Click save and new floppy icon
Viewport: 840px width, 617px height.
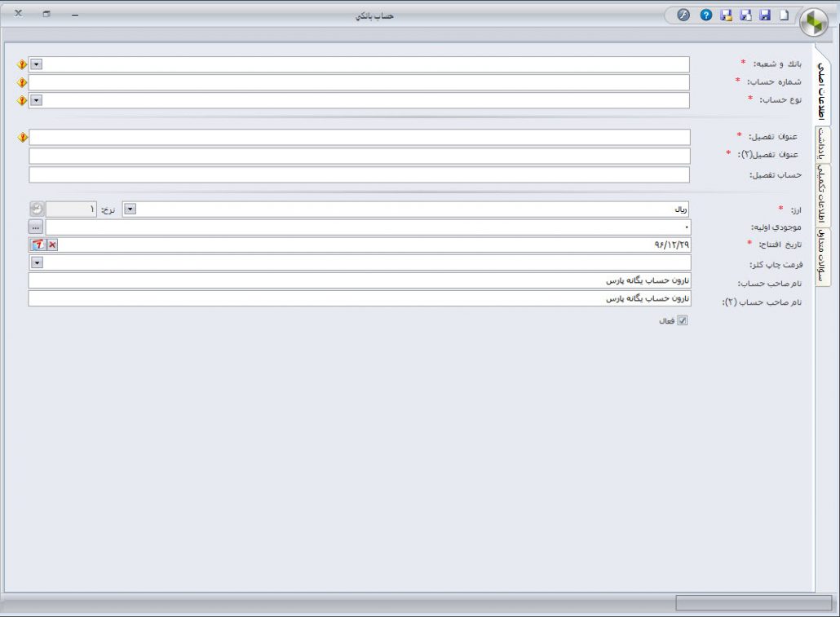pos(745,15)
